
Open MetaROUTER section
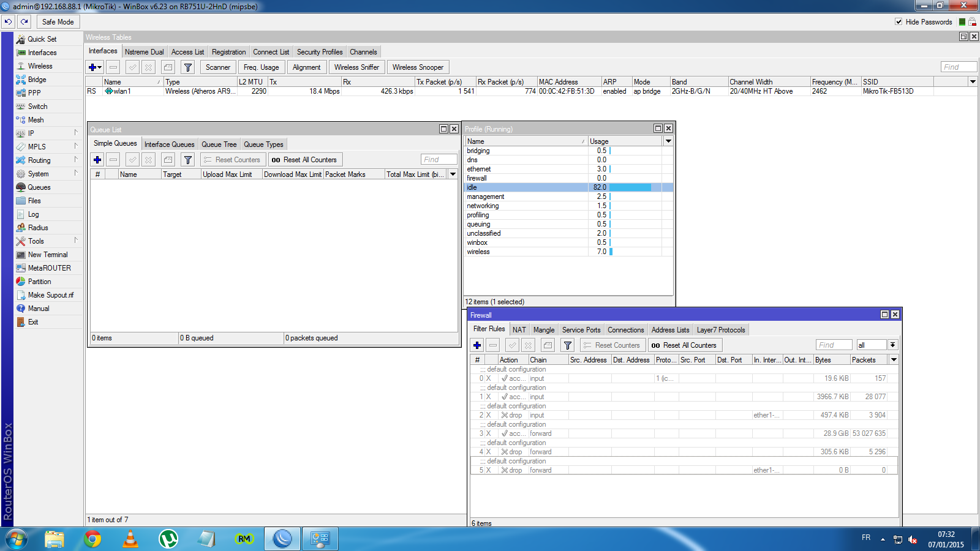pos(49,268)
